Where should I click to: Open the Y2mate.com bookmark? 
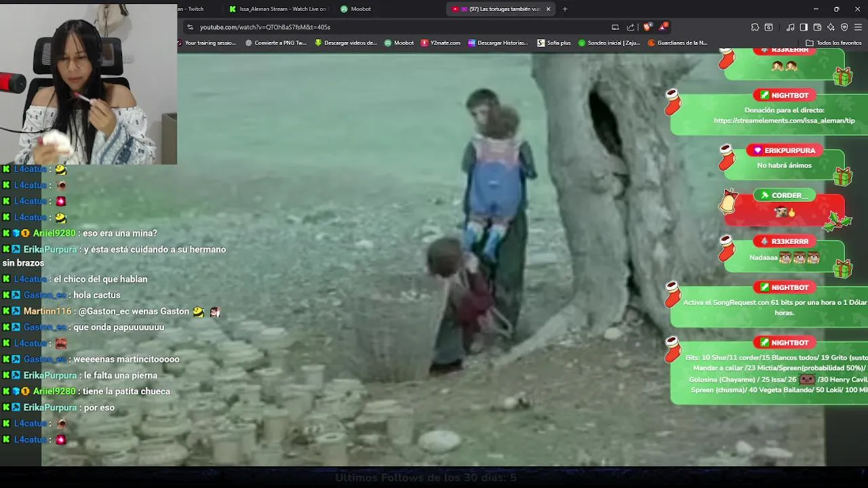(441, 43)
